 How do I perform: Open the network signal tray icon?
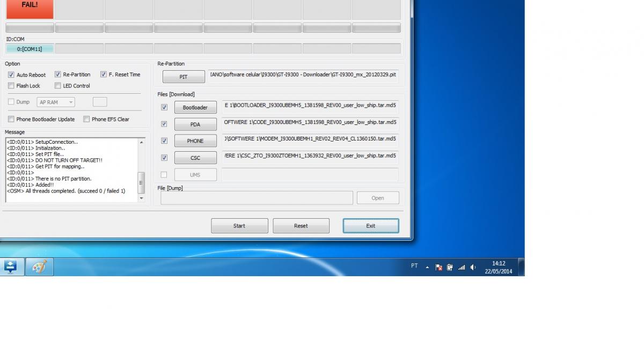pyautogui.click(x=462, y=267)
